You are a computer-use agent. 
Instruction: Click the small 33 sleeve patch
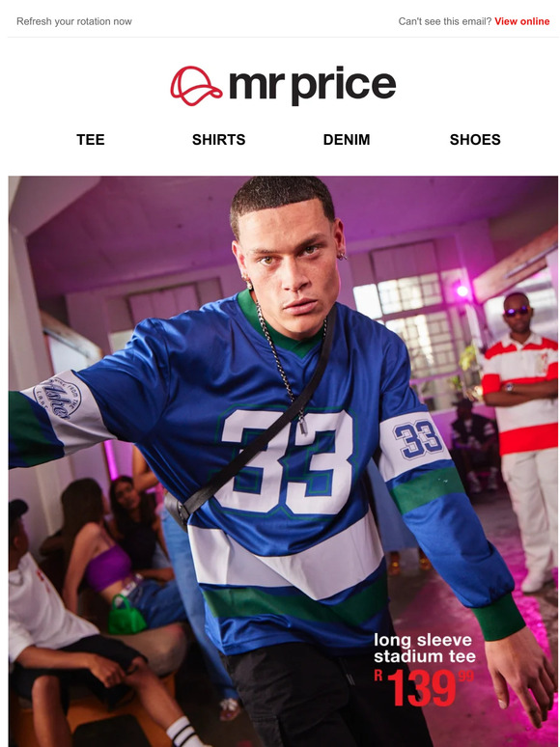pyautogui.click(x=418, y=439)
